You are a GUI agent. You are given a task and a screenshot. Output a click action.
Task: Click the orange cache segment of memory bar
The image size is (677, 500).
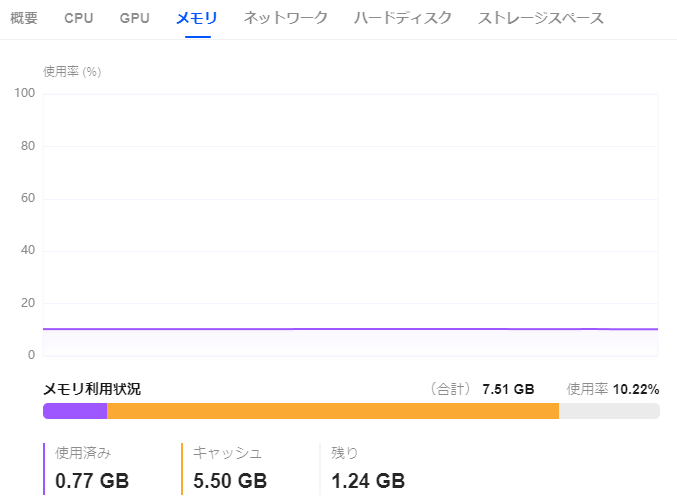click(332, 411)
